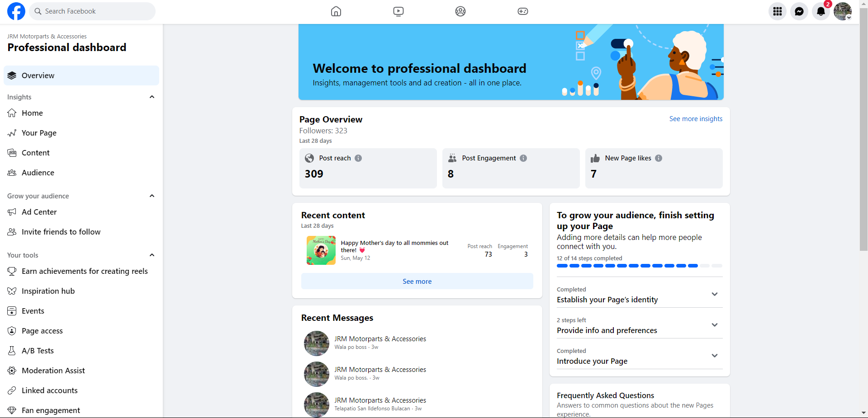This screenshot has height=418, width=868.
Task: Click the 12 of 14 steps completed text
Action: coord(589,258)
